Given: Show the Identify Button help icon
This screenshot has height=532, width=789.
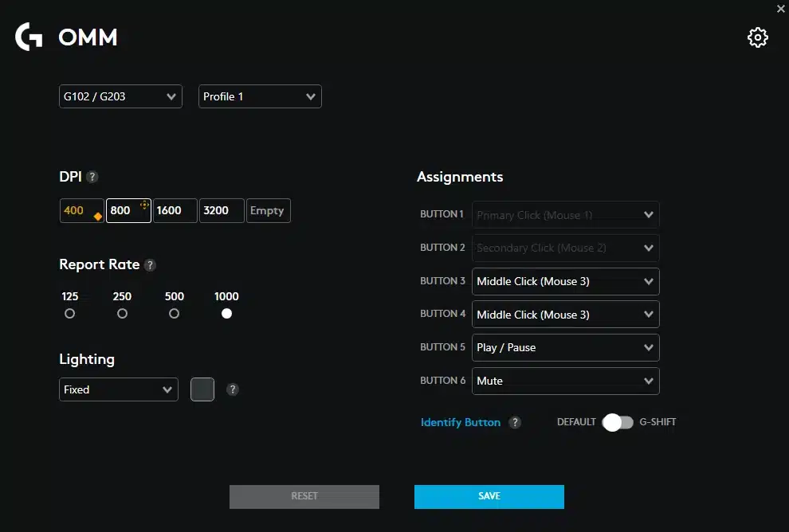Looking at the screenshot, I should tap(514, 422).
